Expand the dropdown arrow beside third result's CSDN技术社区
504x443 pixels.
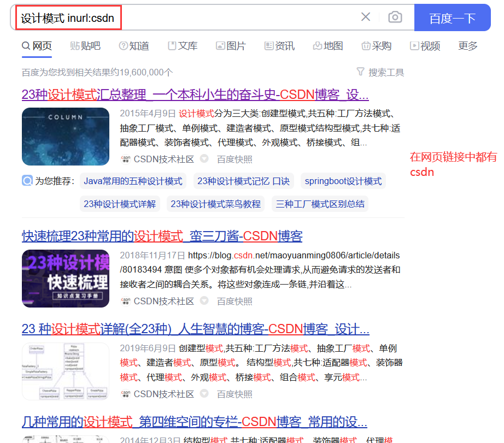(204, 393)
